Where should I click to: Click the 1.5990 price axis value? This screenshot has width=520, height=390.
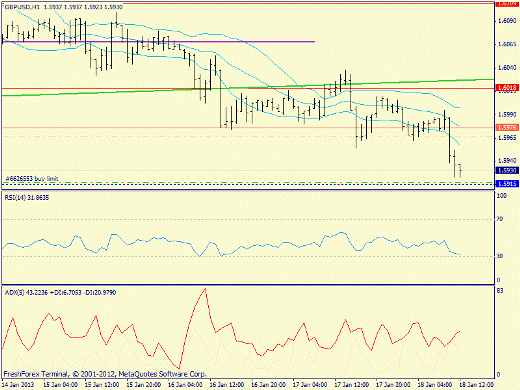tap(507, 114)
